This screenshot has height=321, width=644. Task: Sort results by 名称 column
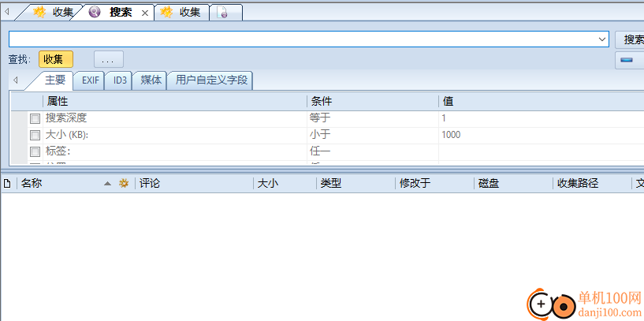(32, 183)
